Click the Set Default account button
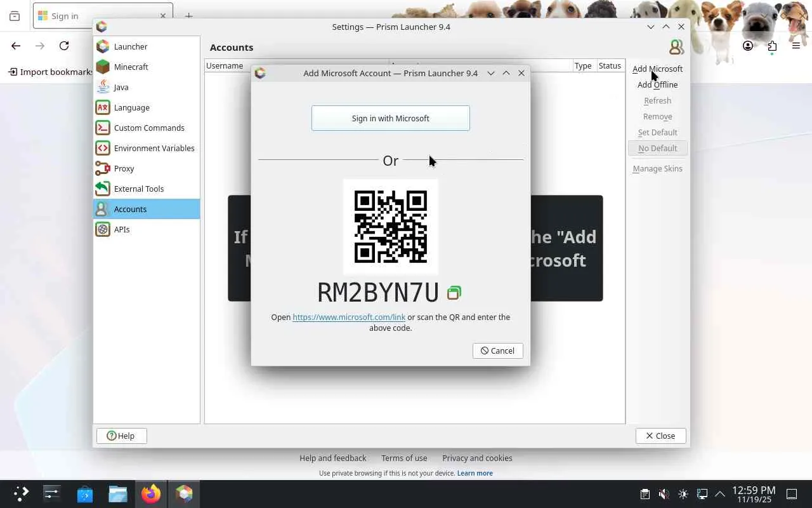The image size is (812, 508). [657, 132]
